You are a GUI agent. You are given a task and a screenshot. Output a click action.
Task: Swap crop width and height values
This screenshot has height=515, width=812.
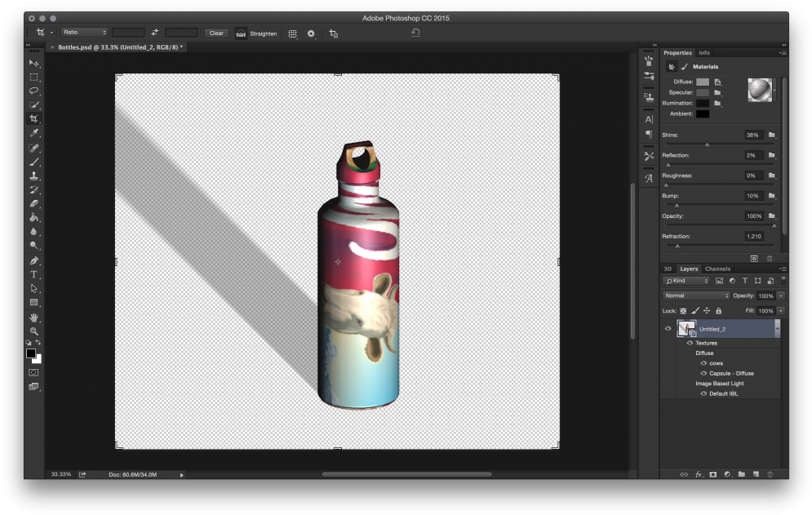(x=154, y=33)
